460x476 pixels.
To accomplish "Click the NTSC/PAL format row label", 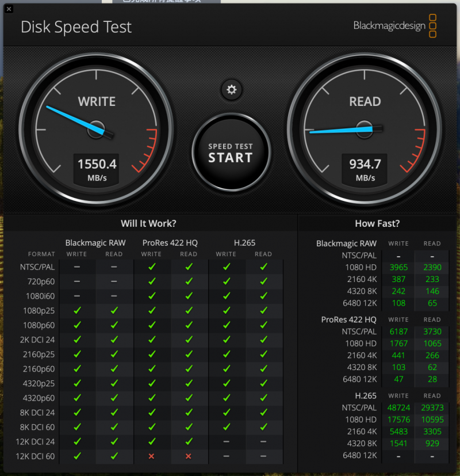I will (37, 267).
